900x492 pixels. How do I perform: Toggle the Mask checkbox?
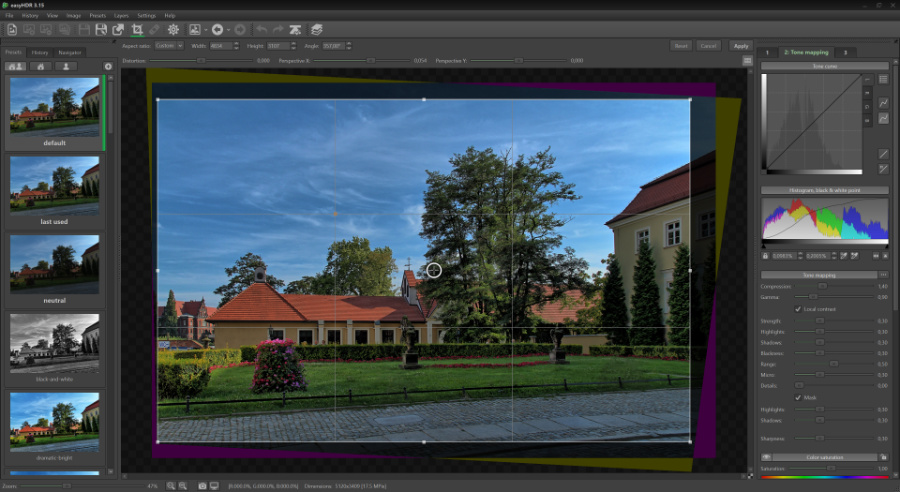(798, 397)
